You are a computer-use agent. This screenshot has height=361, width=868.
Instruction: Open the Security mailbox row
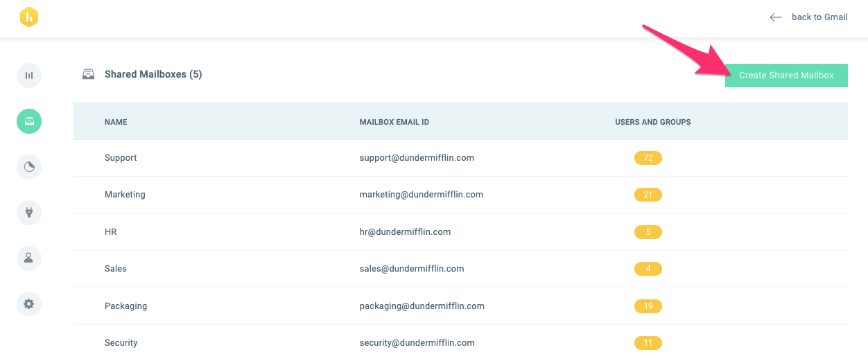[460, 343]
